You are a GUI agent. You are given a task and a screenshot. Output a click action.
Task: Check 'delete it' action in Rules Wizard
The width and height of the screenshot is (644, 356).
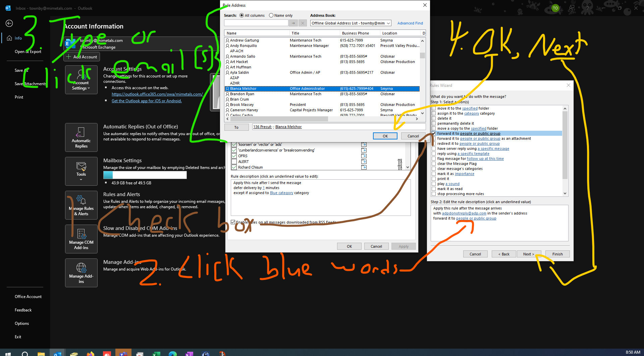[x=434, y=118]
